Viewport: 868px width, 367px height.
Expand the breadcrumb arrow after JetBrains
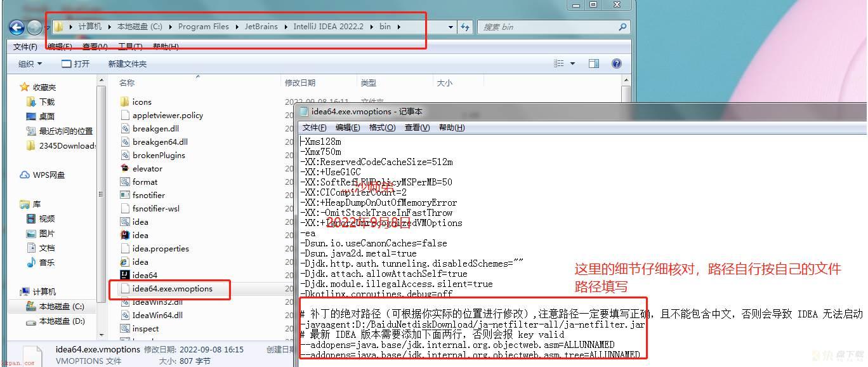[x=286, y=27]
